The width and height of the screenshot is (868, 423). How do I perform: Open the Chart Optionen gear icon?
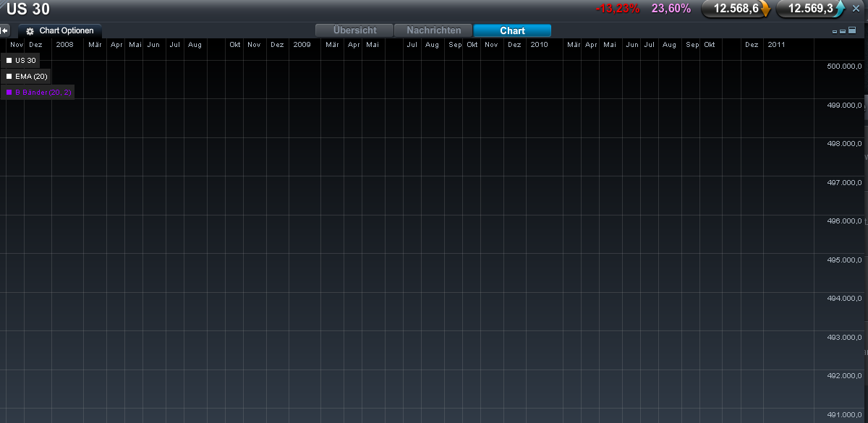[29, 30]
